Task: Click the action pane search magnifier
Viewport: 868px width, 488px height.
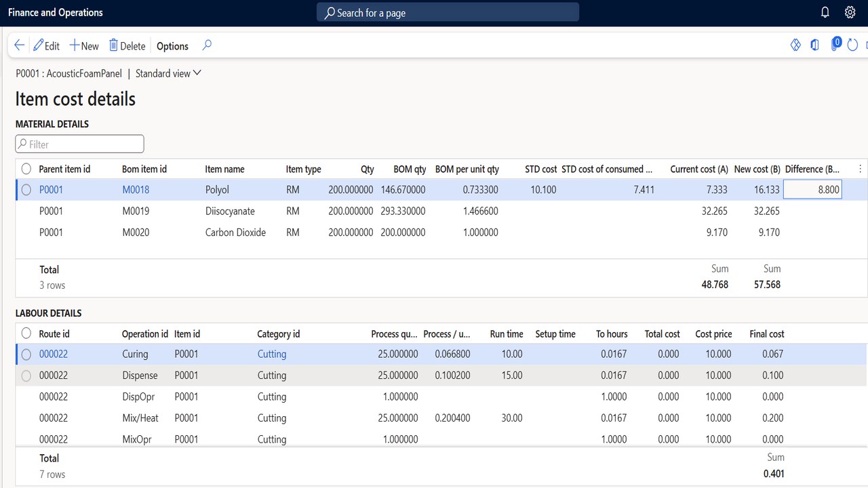Action: coord(207,45)
